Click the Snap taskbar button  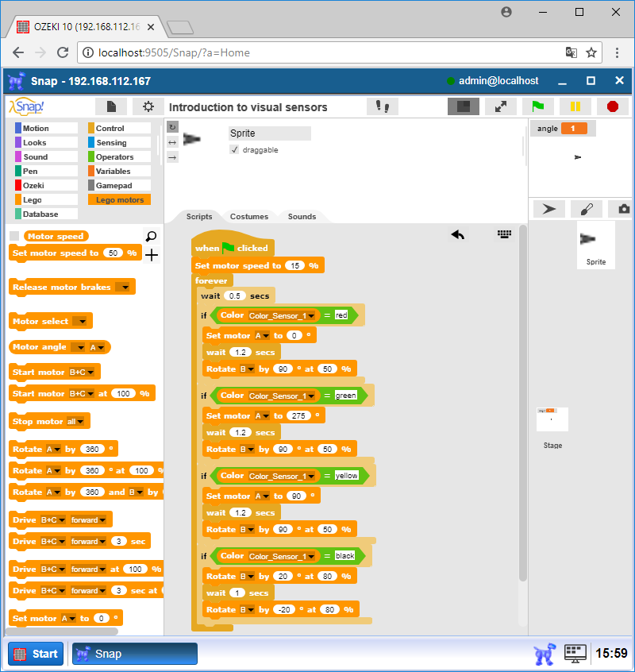tap(134, 654)
